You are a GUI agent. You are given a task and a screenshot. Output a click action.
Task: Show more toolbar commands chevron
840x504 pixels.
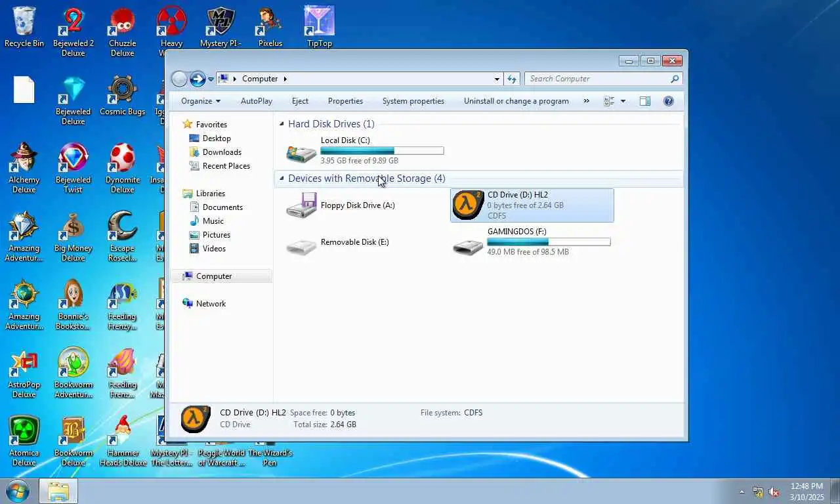coord(586,101)
